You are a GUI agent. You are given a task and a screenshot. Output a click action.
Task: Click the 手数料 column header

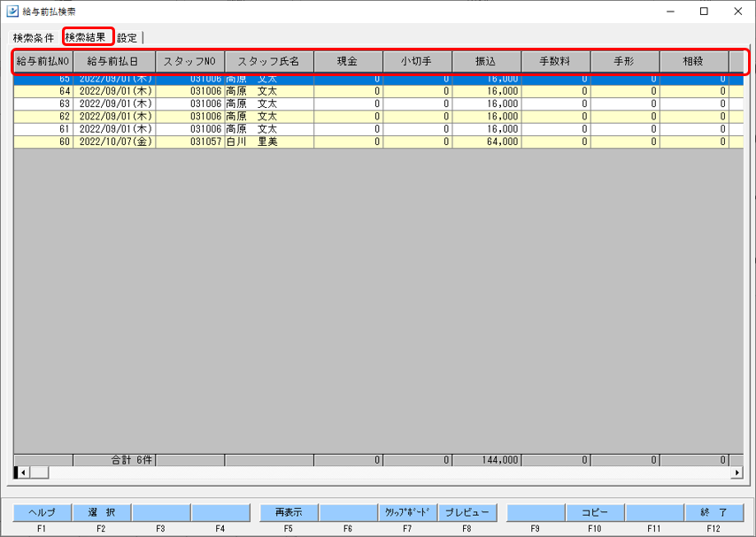[555, 62]
